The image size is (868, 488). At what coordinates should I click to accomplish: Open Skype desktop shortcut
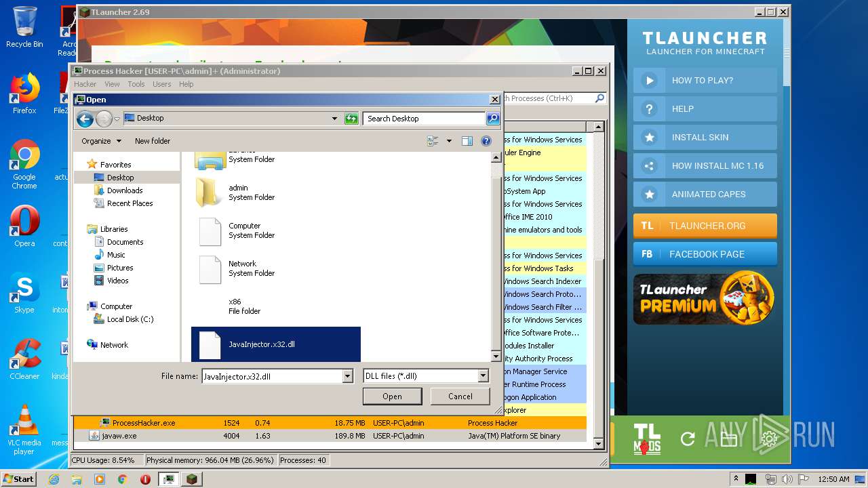(x=24, y=293)
